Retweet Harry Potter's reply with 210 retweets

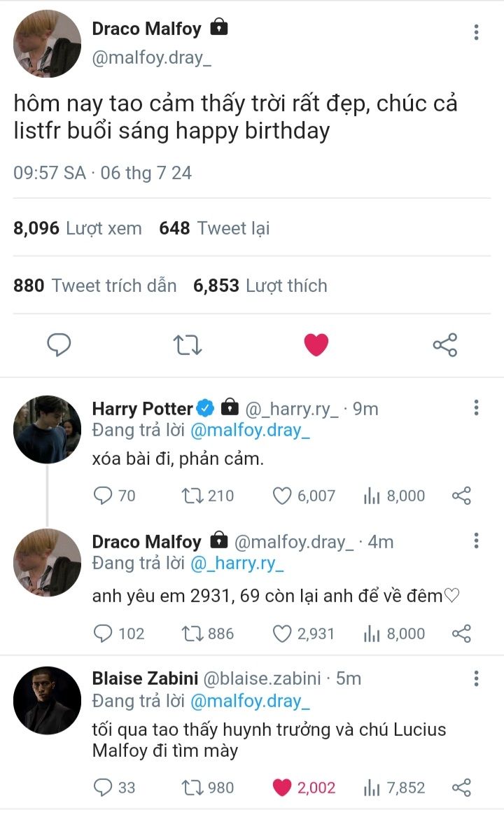click(191, 496)
